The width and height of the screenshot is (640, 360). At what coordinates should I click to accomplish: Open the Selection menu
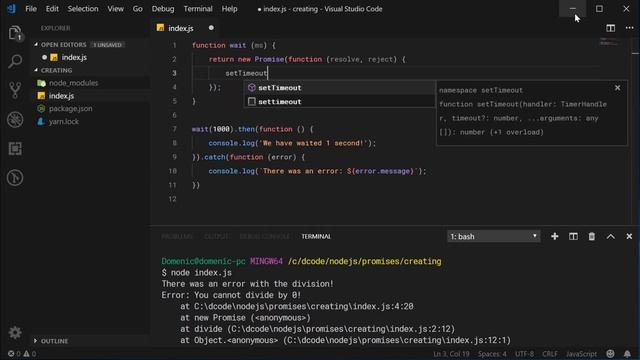click(83, 9)
